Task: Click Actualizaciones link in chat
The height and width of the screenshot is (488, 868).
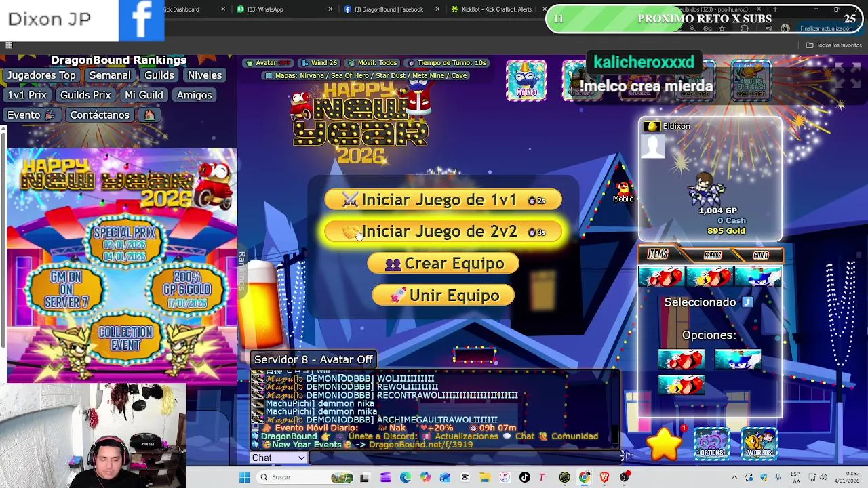Action: pos(467,436)
